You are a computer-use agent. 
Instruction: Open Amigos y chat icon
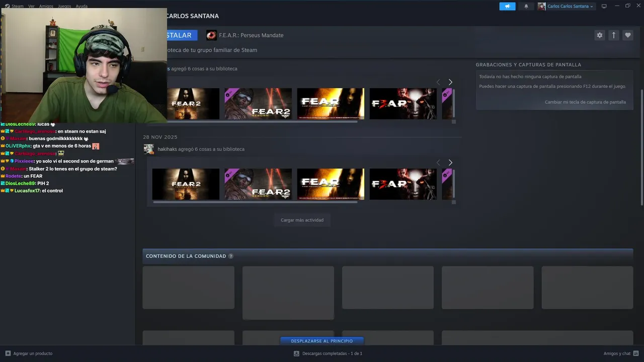[x=636, y=353]
